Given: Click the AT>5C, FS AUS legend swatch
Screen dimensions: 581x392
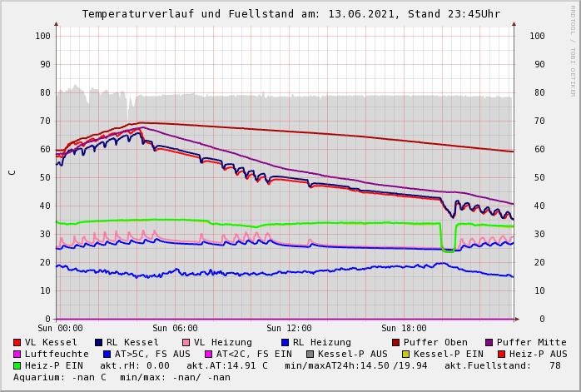Looking at the screenshot, I should [x=107, y=355].
